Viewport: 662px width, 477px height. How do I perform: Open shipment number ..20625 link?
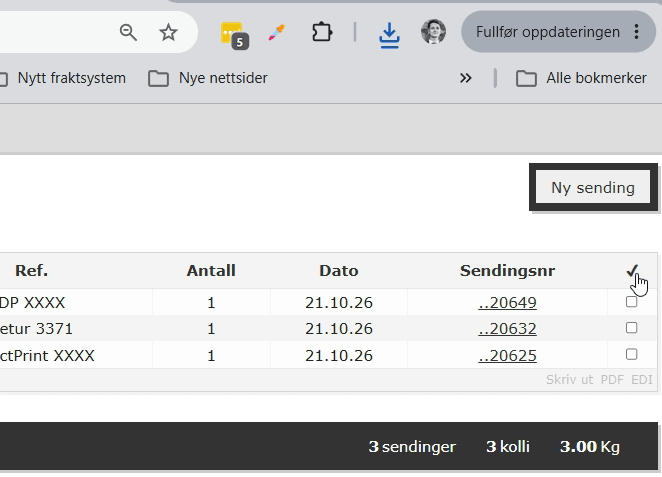(507, 355)
